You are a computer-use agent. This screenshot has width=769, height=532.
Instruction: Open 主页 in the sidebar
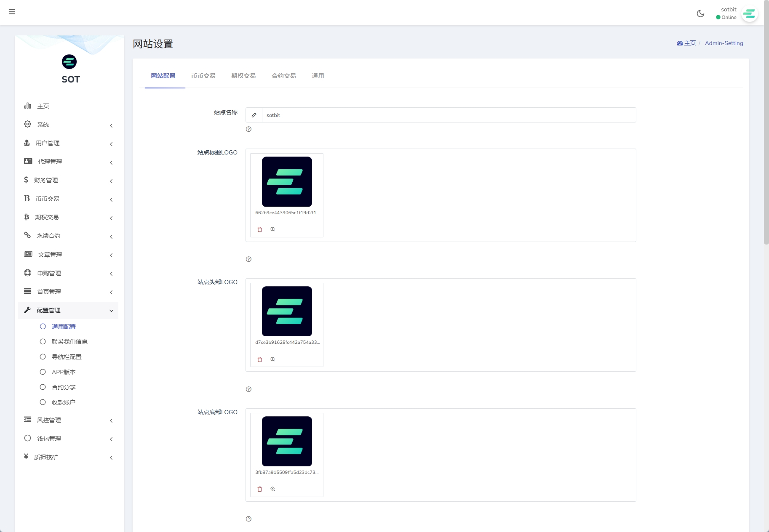[43, 106]
